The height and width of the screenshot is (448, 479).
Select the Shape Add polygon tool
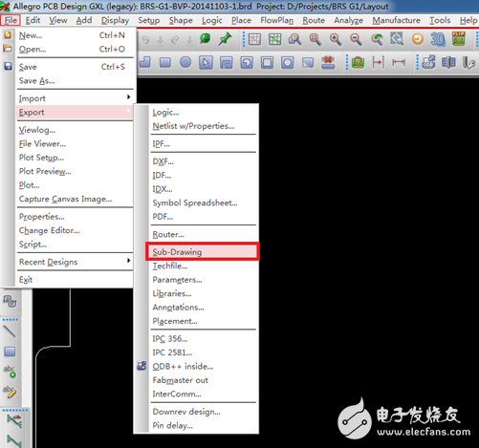point(145,62)
